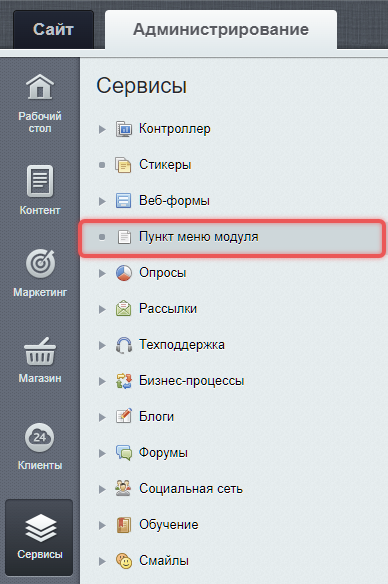Image resolution: width=388 pixels, height=584 pixels.
Task: Open the Рабочий стол home icon
Action: [x=40, y=87]
